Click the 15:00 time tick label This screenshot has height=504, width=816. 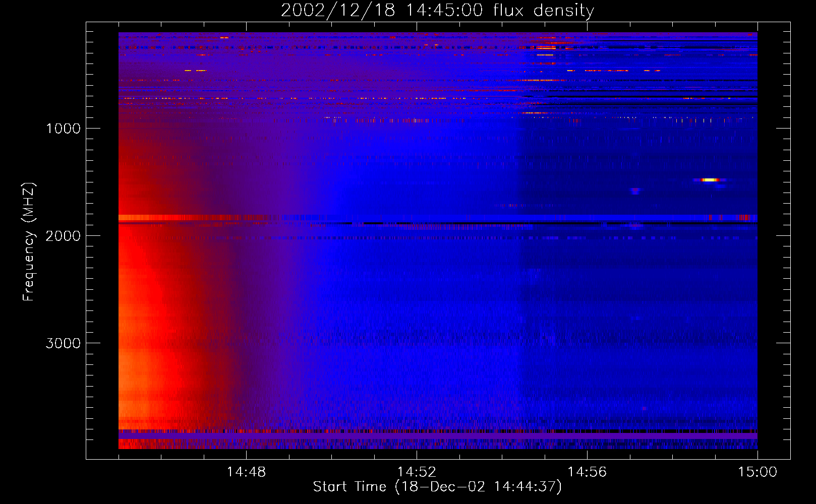point(757,472)
